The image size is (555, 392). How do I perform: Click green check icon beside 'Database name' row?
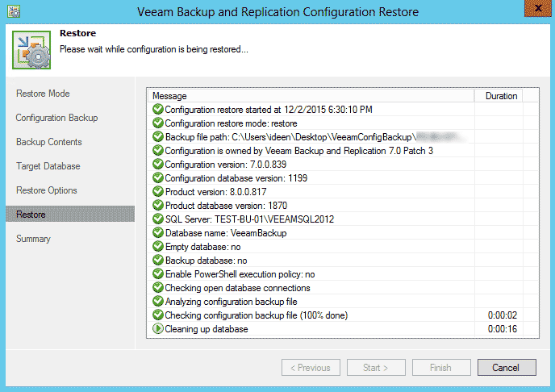click(157, 233)
